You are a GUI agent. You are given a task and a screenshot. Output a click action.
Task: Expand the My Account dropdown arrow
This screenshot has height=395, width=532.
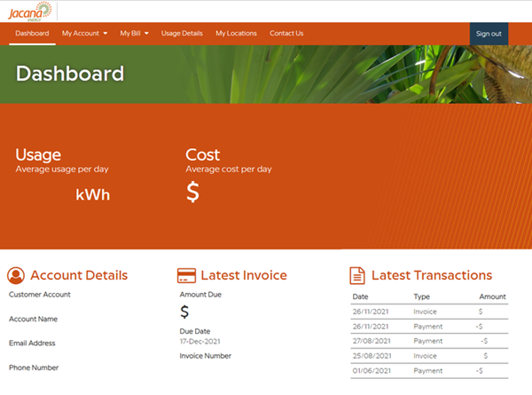click(106, 33)
